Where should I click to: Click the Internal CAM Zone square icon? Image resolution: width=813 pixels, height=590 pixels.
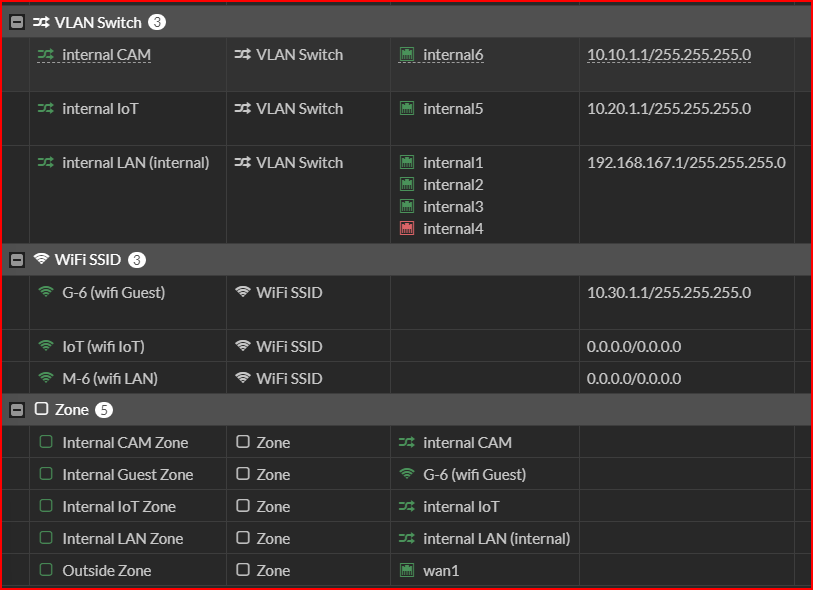[x=46, y=443]
